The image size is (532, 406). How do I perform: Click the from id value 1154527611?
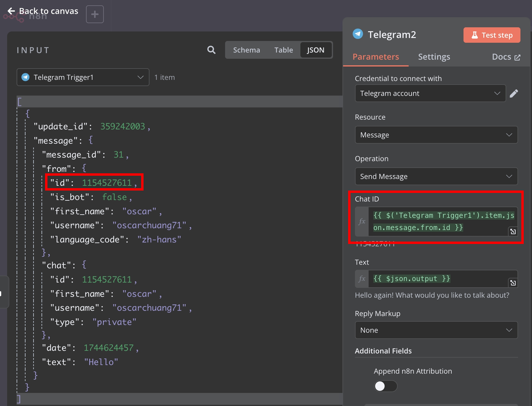[x=107, y=183]
